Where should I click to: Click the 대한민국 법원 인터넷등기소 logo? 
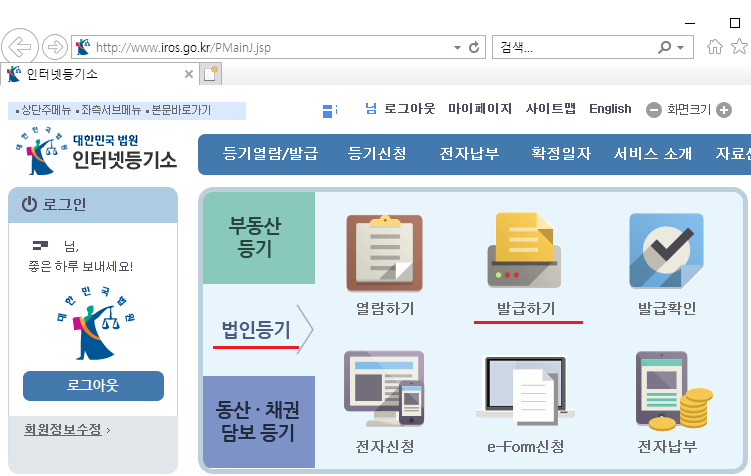(x=96, y=151)
